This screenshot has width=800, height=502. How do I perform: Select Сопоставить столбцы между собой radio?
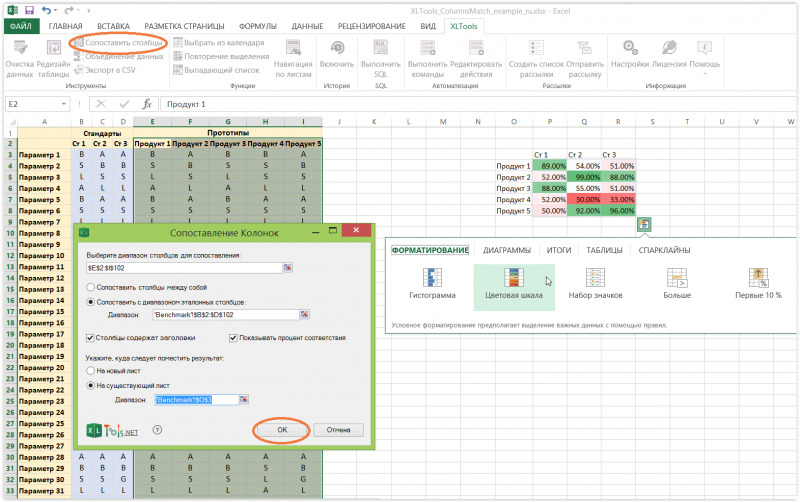click(92, 286)
